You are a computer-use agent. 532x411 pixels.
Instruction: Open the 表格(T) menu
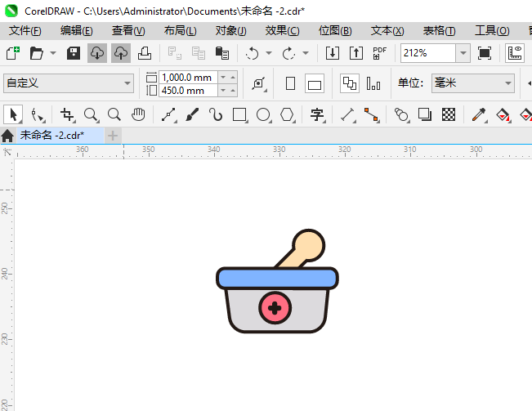439,31
